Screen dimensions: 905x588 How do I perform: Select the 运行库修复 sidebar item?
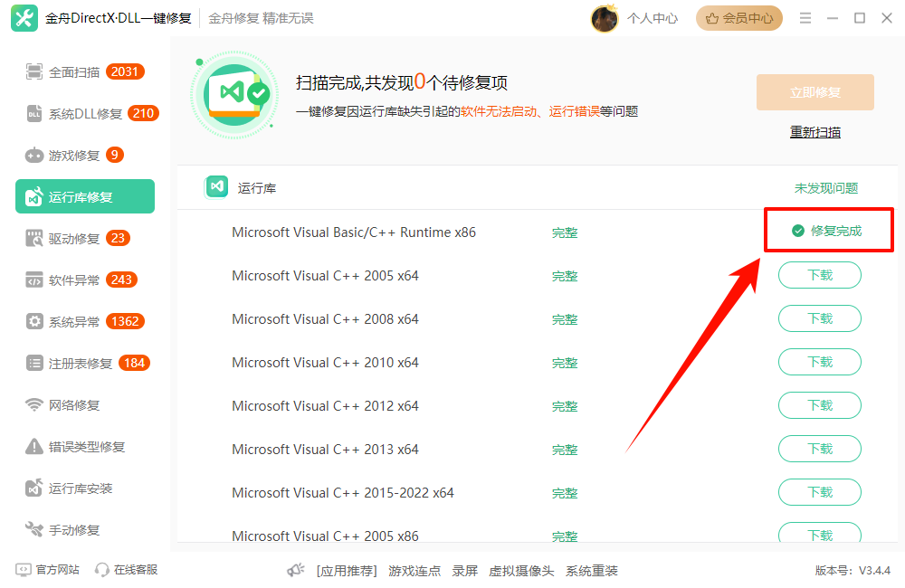pyautogui.click(x=85, y=197)
